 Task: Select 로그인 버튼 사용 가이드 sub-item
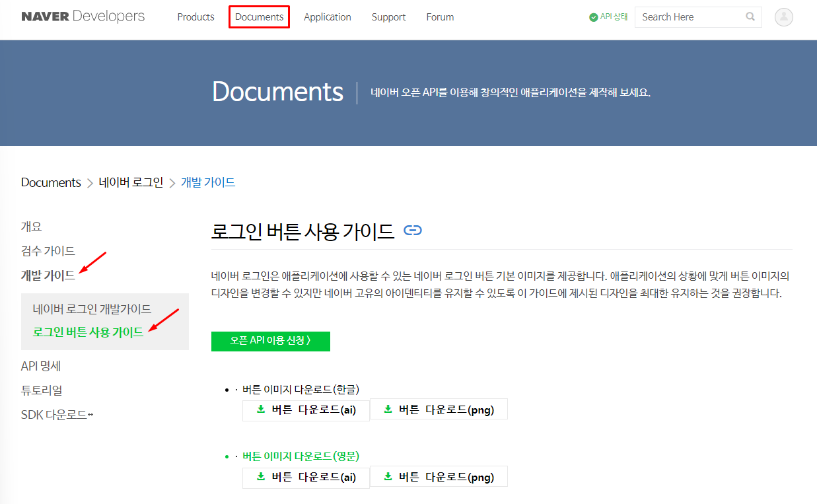(x=88, y=332)
